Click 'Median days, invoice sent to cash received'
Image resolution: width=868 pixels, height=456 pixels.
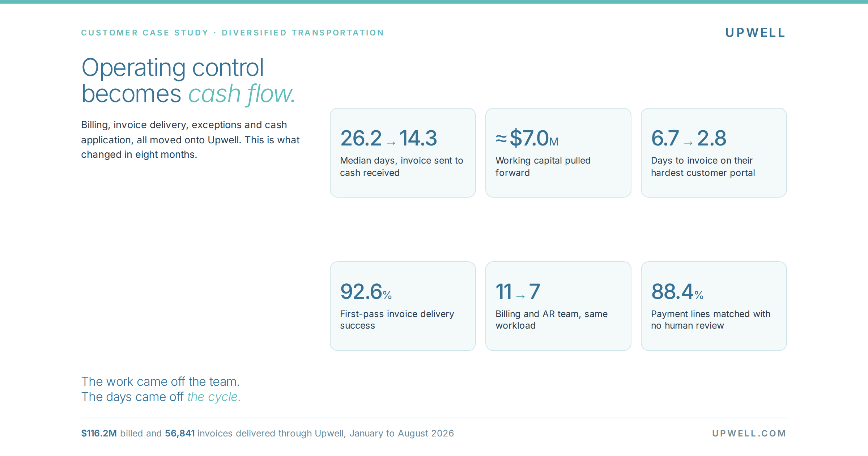(401, 166)
